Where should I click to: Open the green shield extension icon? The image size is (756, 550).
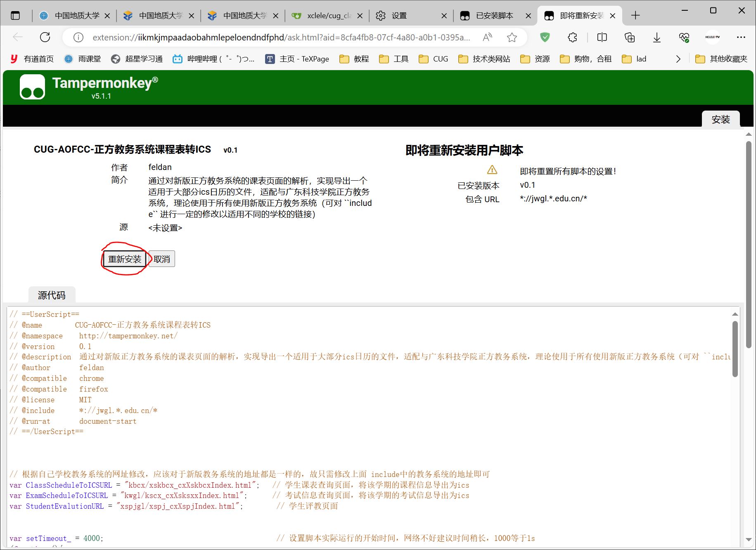545,38
